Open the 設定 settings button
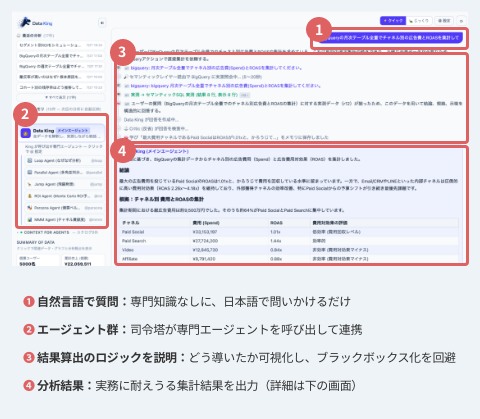The image size is (480, 419). tap(444, 21)
